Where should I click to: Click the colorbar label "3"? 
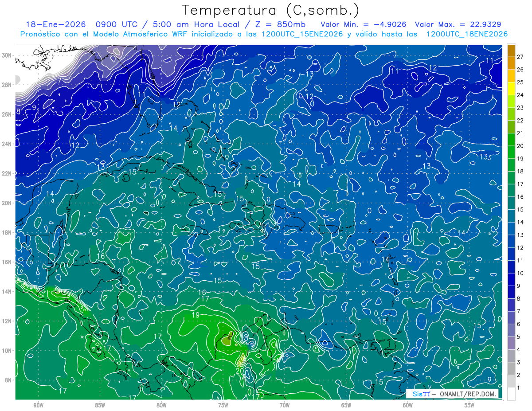click(x=518, y=363)
